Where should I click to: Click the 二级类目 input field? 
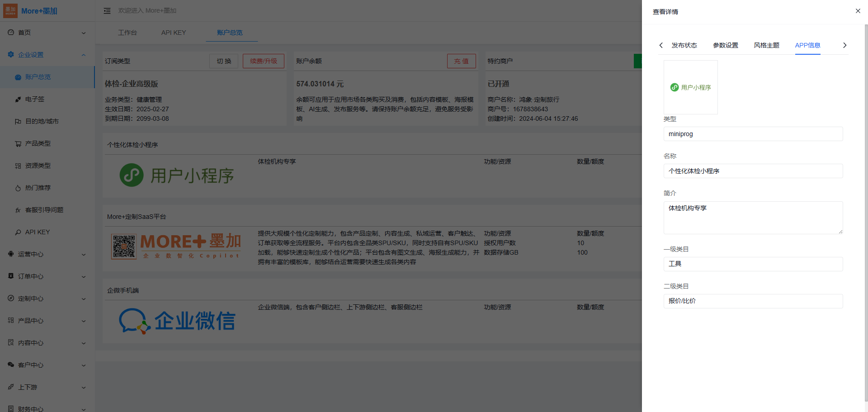tap(753, 301)
